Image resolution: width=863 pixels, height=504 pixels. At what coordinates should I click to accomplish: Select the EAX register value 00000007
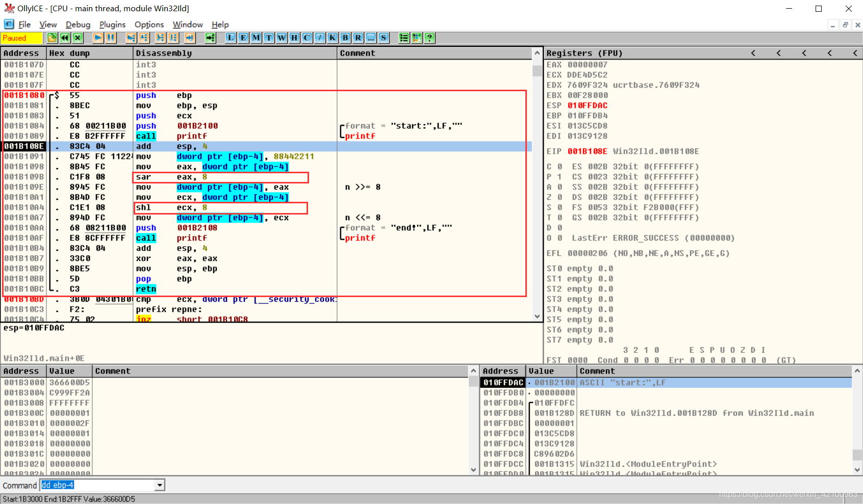point(588,65)
